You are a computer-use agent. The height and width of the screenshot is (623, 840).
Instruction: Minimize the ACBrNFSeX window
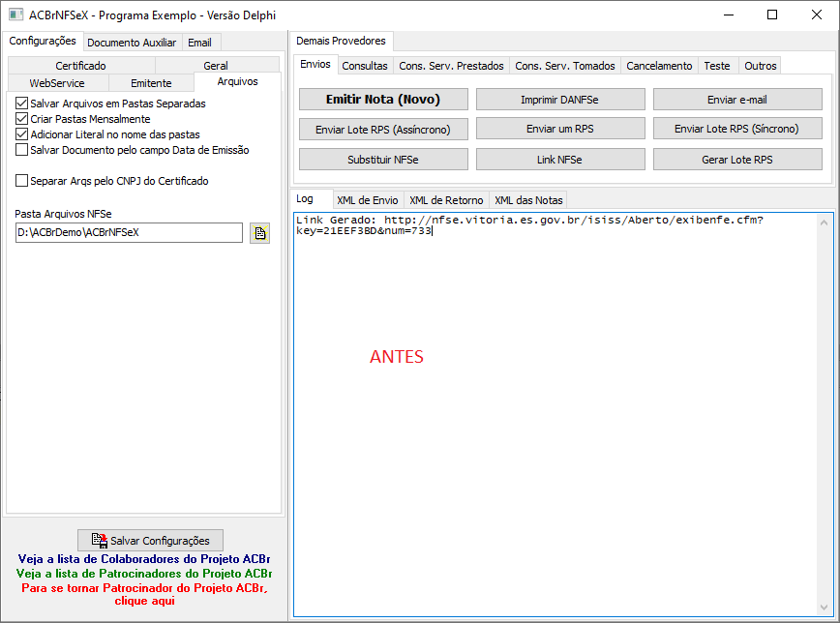tap(729, 15)
